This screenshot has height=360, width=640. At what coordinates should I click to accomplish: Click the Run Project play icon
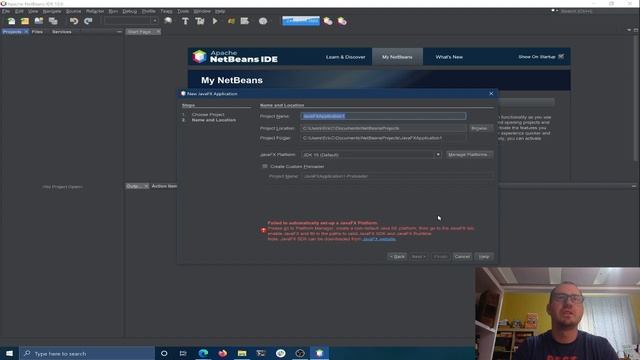pos(215,21)
